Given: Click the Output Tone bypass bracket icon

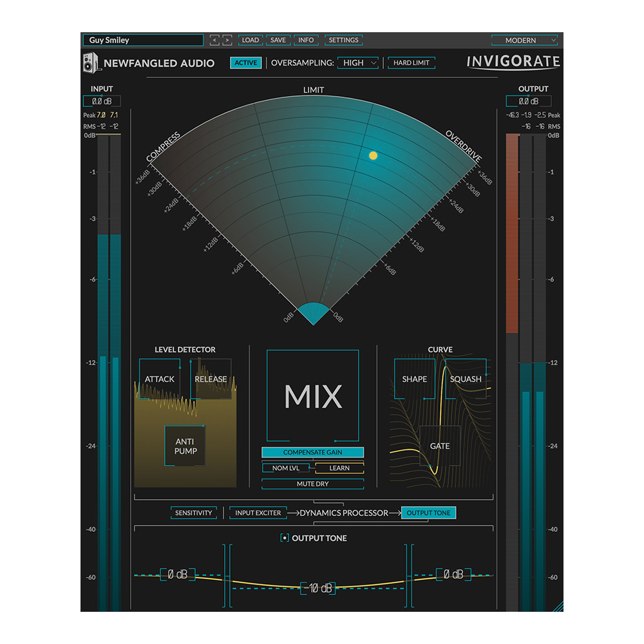Looking at the screenshot, I should 284,538.
